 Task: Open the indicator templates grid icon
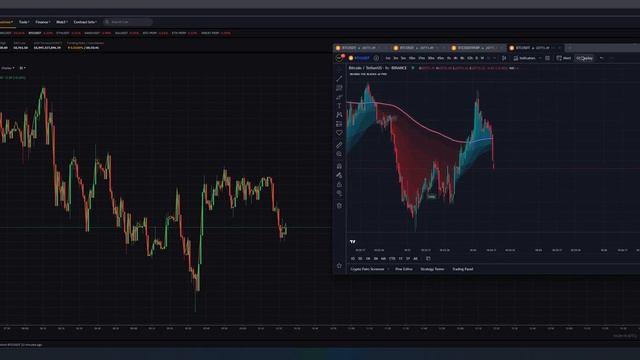pyautogui.click(x=547, y=58)
